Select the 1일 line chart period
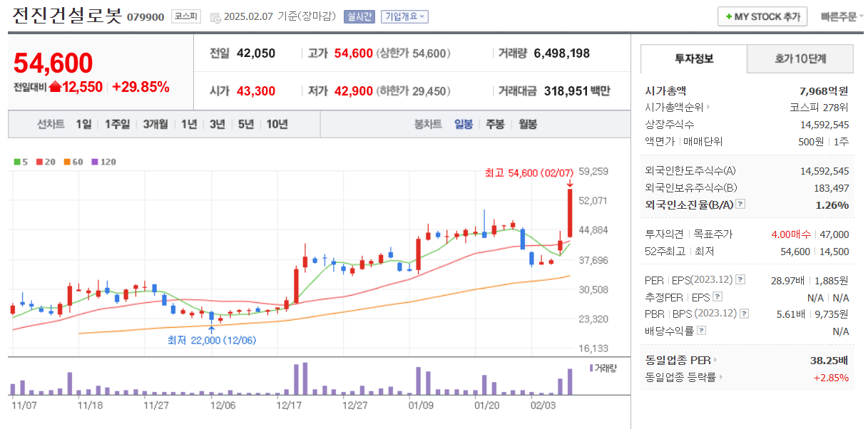 [83, 124]
